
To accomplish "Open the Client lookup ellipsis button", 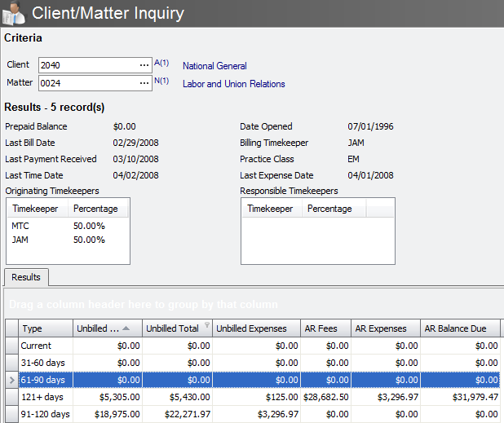I will 144,65.
